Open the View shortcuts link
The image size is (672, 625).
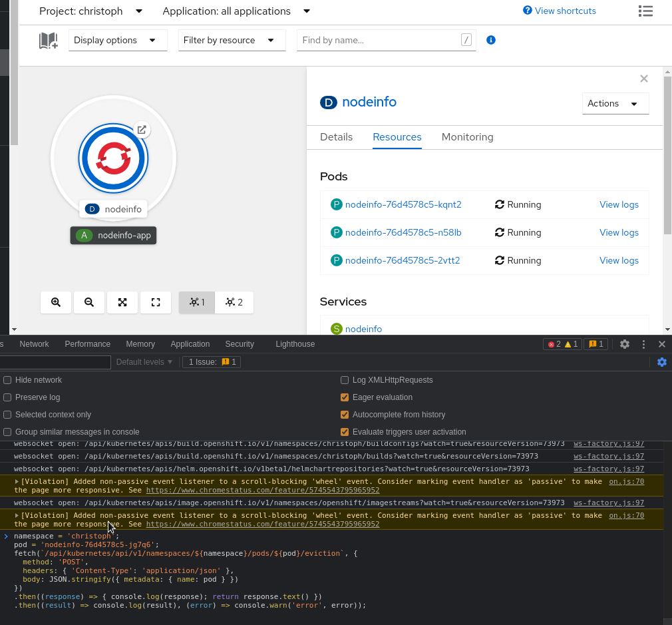click(560, 11)
